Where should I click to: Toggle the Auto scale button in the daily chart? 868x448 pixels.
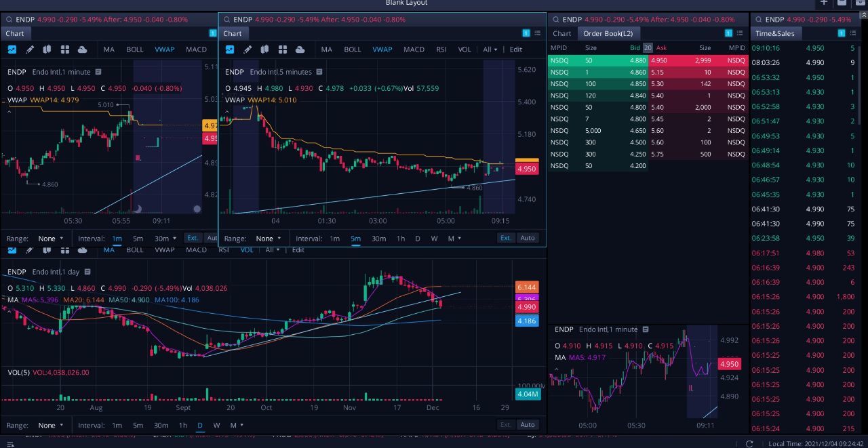pyautogui.click(x=527, y=425)
